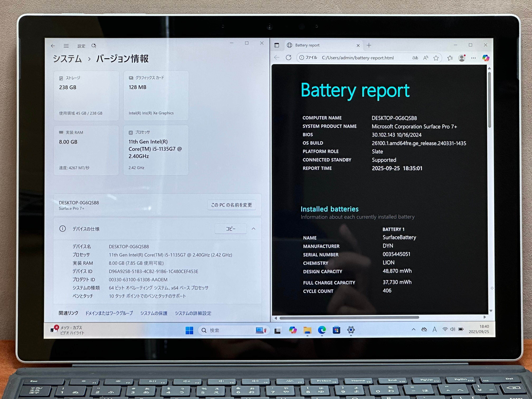Open the favorites list icon

pos(450,58)
